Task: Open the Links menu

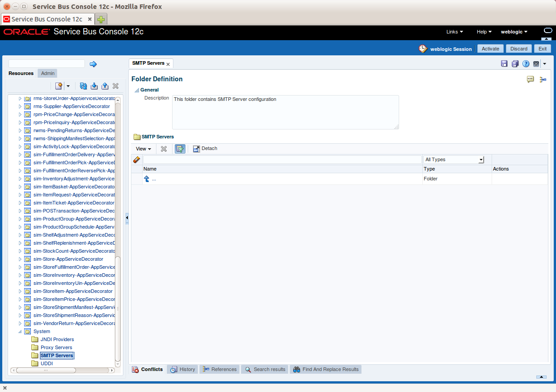Action: pyautogui.click(x=455, y=32)
